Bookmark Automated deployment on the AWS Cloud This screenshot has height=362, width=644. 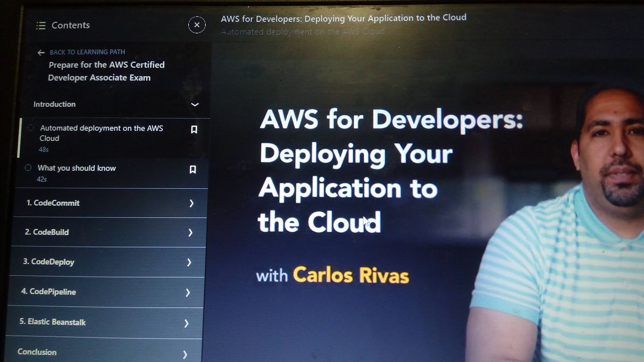[194, 130]
